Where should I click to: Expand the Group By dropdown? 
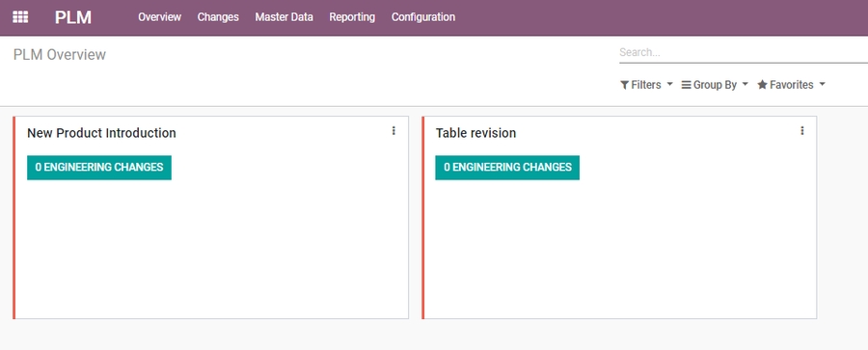(715, 85)
